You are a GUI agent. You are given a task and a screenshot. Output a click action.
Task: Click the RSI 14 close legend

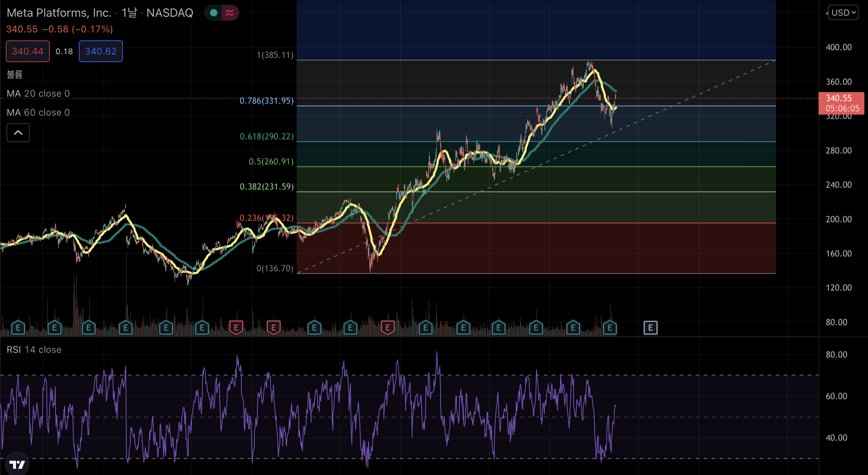pos(34,350)
